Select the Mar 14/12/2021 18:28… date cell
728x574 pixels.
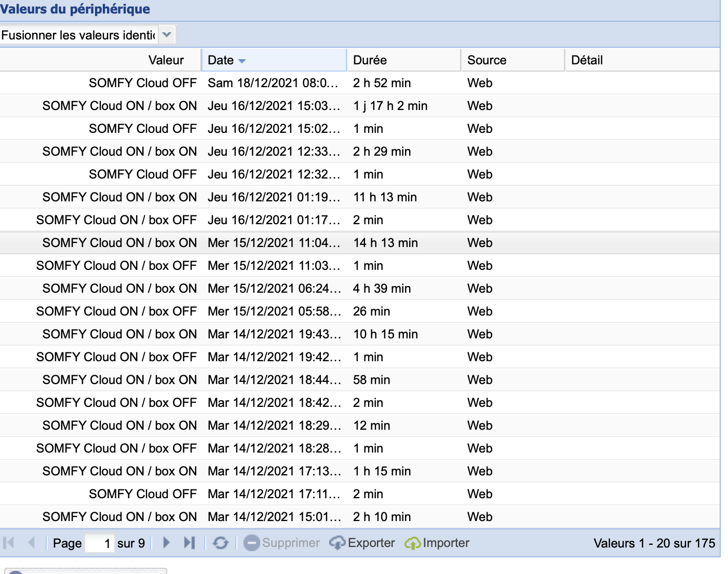[274, 448]
